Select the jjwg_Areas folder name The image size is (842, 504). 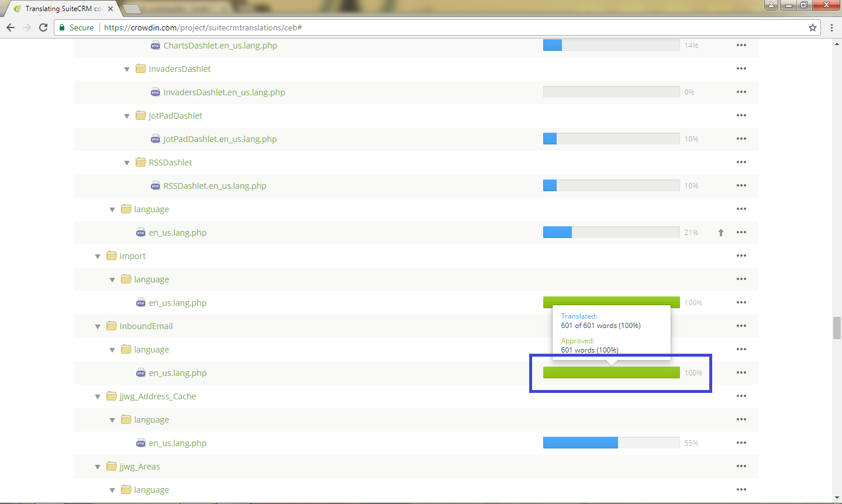tap(140, 467)
